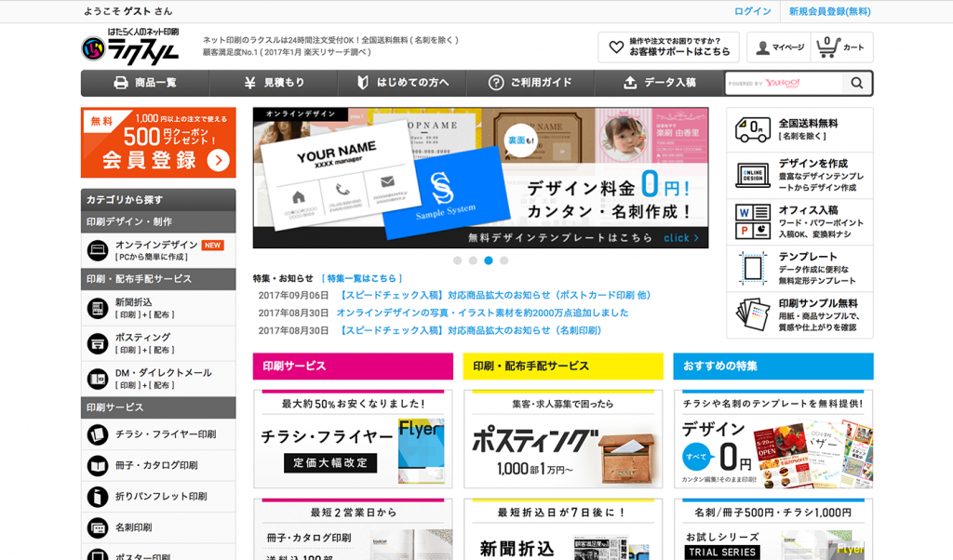Image resolution: width=953 pixels, height=560 pixels.
Task: Open the shopping cart icon
Action: coord(825,47)
